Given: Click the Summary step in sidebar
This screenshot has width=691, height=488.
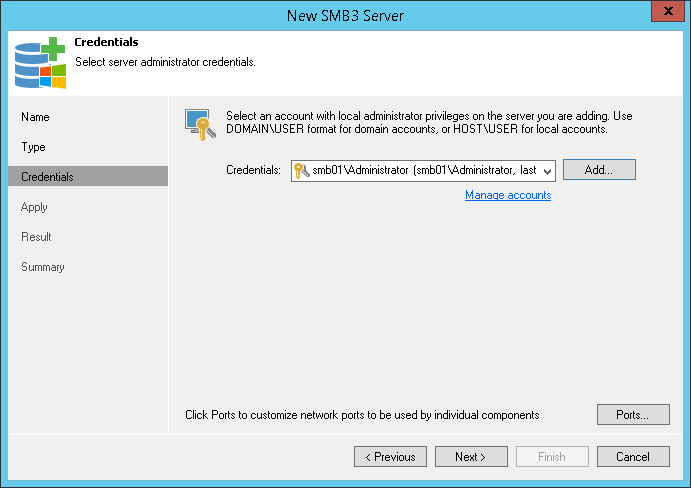Looking at the screenshot, I should [x=43, y=267].
